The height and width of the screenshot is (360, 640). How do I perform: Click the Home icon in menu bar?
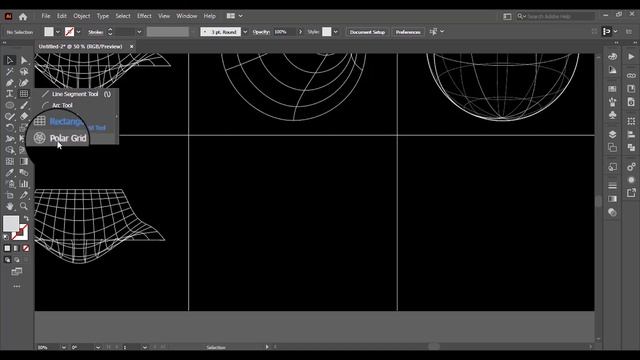23,16
